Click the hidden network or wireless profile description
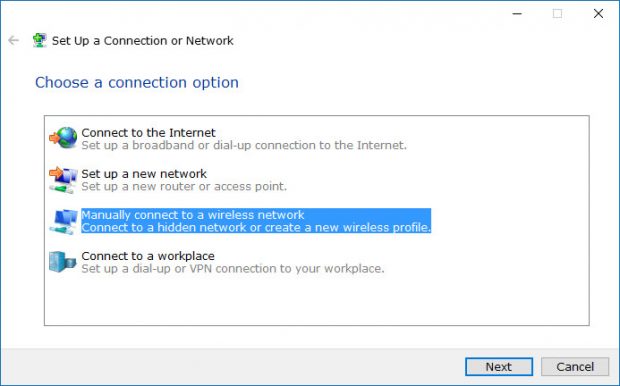The image size is (620, 386). [256, 227]
